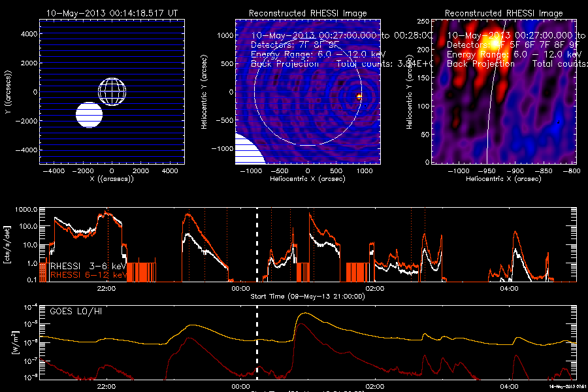Image resolution: width=588 pixels, height=392 pixels.
Task: Click the '22:00' tick label under the RHESSI lightcurve
Action: pos(106,289)
